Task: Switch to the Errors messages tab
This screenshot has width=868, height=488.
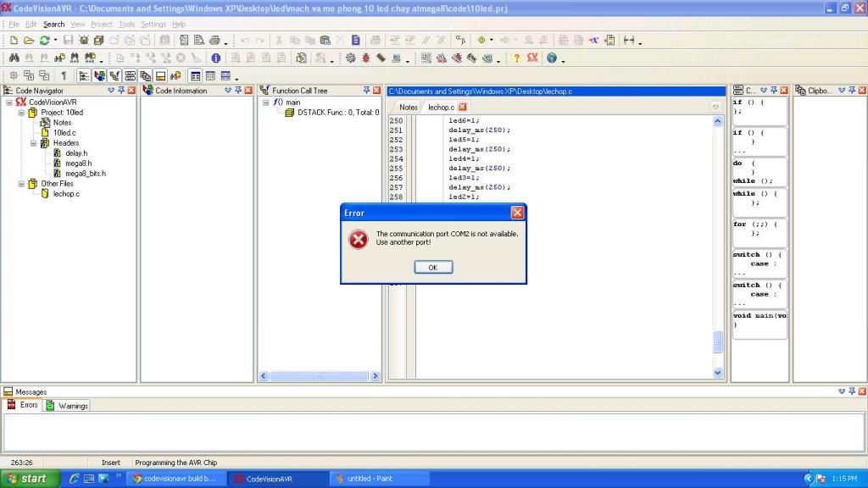Action: point(23,405)
